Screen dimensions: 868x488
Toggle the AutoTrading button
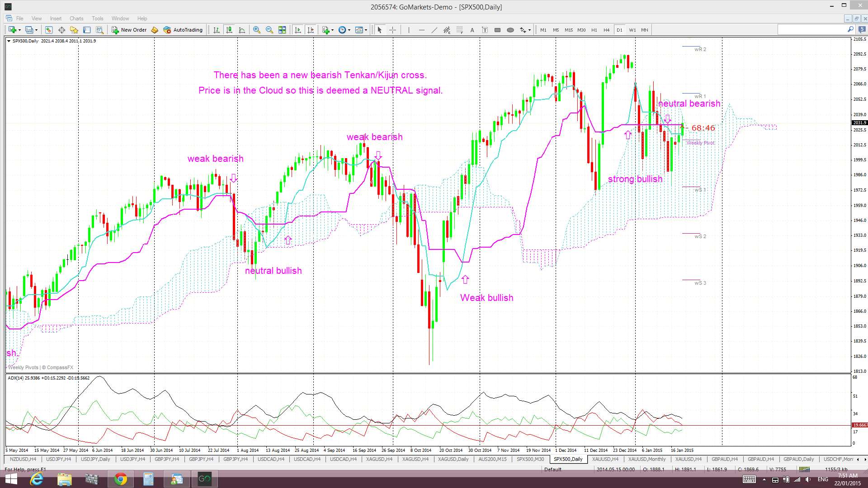click(183, 30)
